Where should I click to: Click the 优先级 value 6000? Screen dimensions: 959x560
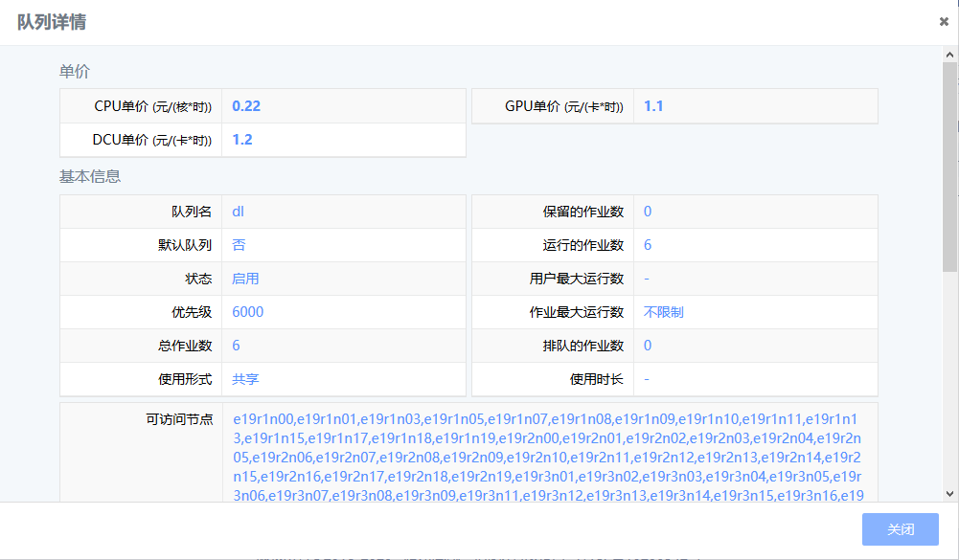(247, 312)
